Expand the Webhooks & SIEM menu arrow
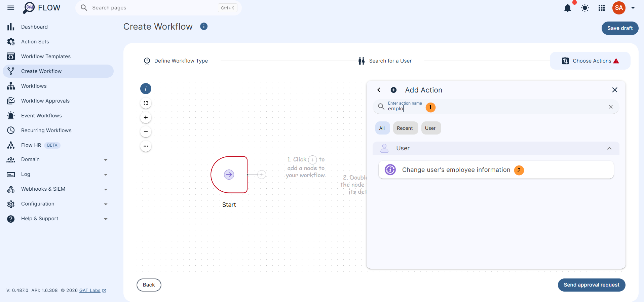The image size is (644, 302). click(106, 189)
